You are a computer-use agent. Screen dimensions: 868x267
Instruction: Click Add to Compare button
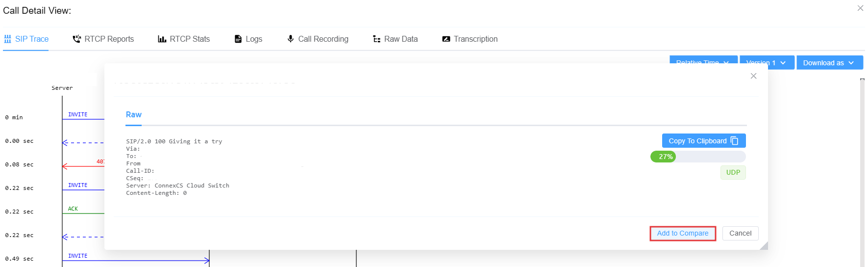pos(683,233)
